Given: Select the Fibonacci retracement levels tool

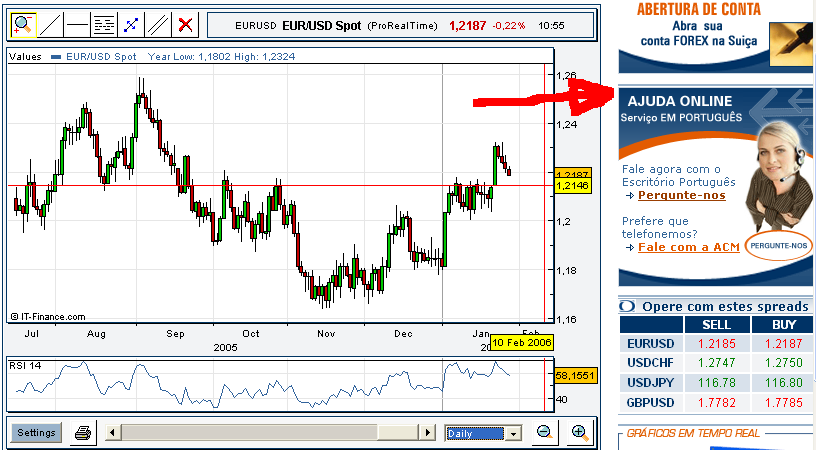Looking at the screenshot, I should pyautogui.click(x=104, y=25).
